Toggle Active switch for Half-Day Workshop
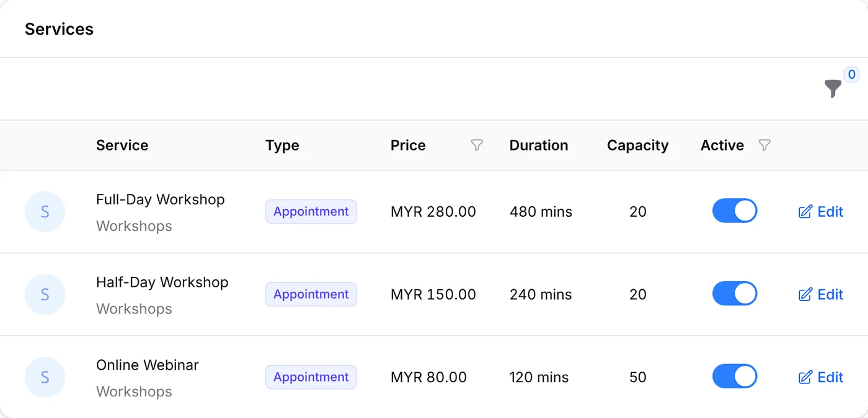This screenshot has height=418, width=868. (735, 294)
